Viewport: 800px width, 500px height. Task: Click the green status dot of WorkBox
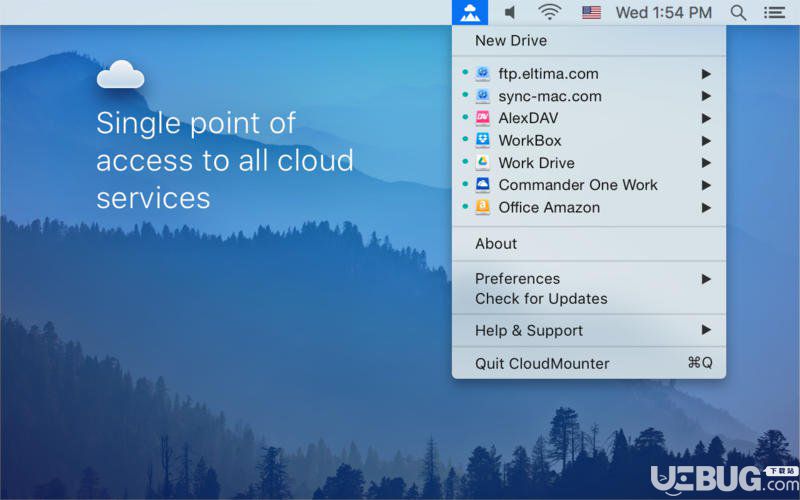click(x=465, y=139)
